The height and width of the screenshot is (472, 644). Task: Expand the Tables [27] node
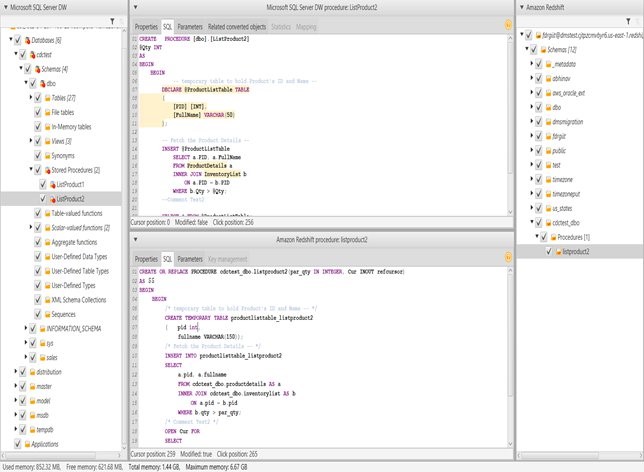pyautogui.click(x=31, y=97)
